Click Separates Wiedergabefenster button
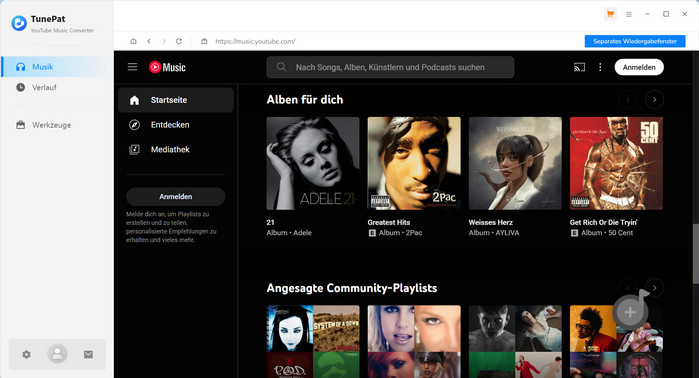The height and width of the screenshot is (378, 699). tap(635, 41)
